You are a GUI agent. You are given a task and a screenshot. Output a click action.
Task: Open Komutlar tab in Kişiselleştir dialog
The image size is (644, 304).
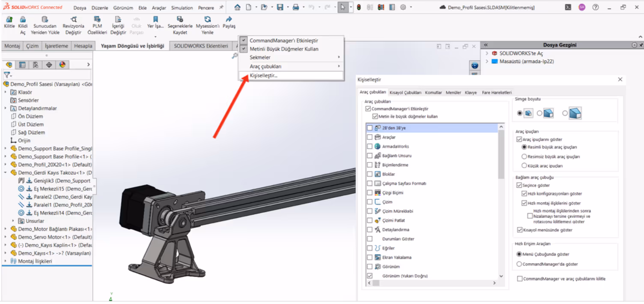433,93
